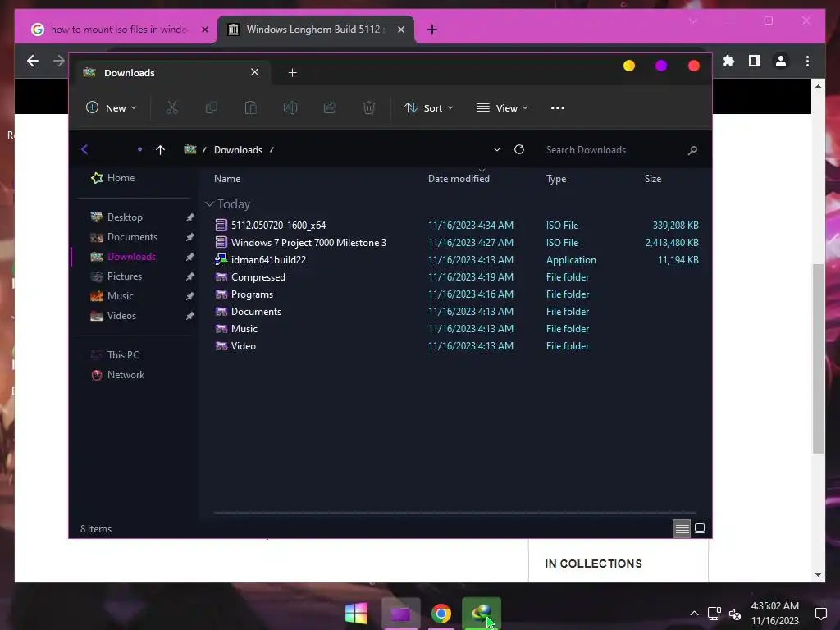
Task: Toggle Chrome side panel icon
Action: click(755, 61)
